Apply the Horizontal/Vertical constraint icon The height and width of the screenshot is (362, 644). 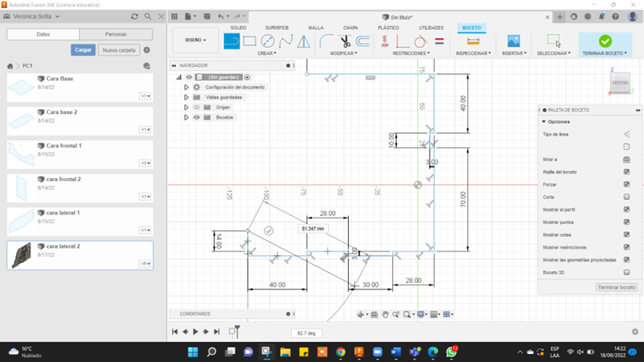point(385,41)
